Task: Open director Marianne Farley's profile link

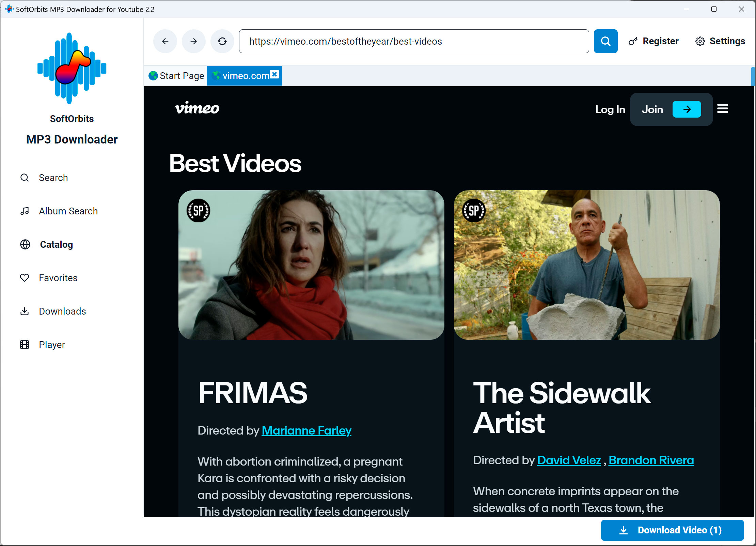Action: tap(306, 430)
